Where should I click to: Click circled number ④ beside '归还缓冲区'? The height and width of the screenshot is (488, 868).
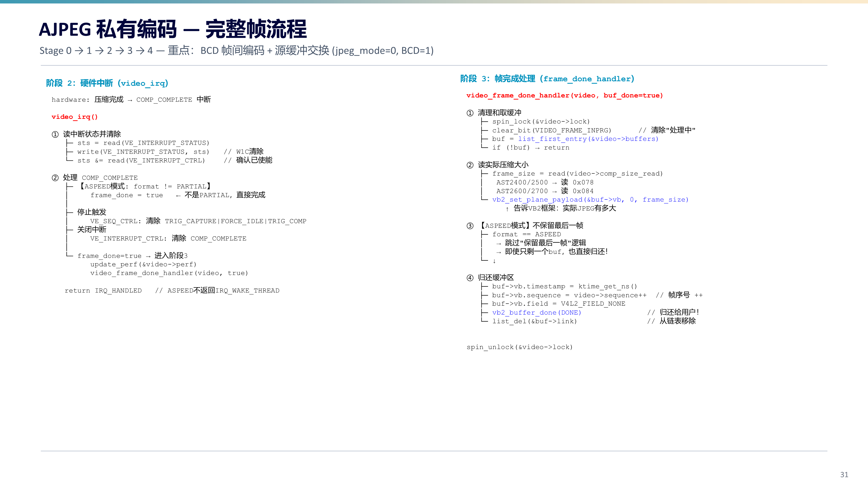coord(470,278)
